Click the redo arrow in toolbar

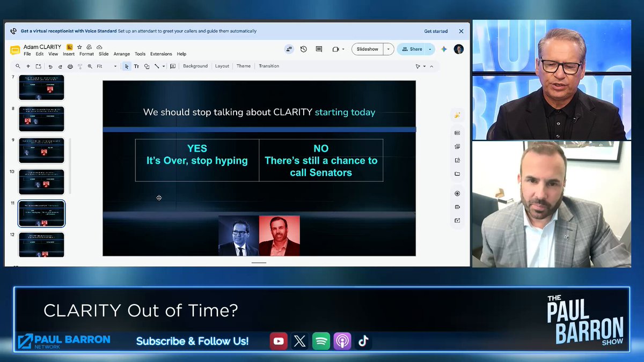pyautogui.click(x=60, y=67)
